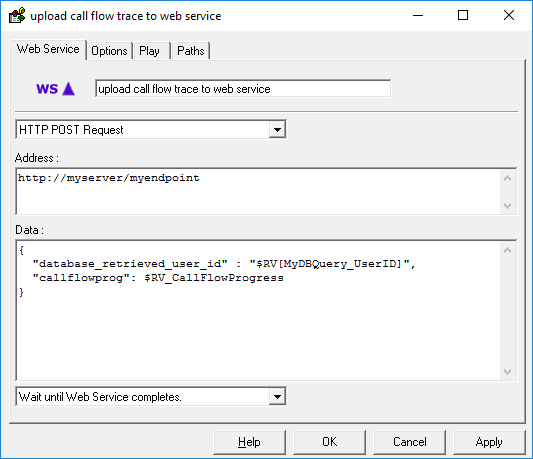Click the Apply button
The image size is (533, 459).
point(489,442)
